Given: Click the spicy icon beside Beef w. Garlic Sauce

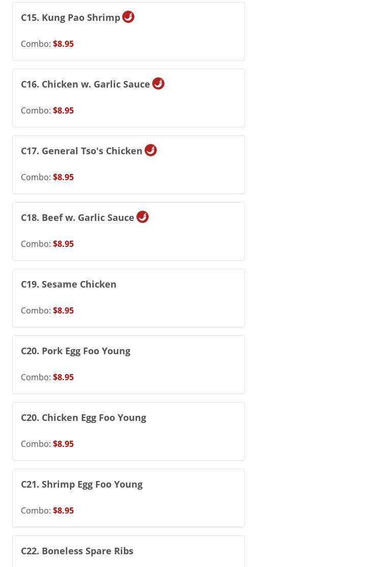Looking at the screenshot, I should [143, 217].
